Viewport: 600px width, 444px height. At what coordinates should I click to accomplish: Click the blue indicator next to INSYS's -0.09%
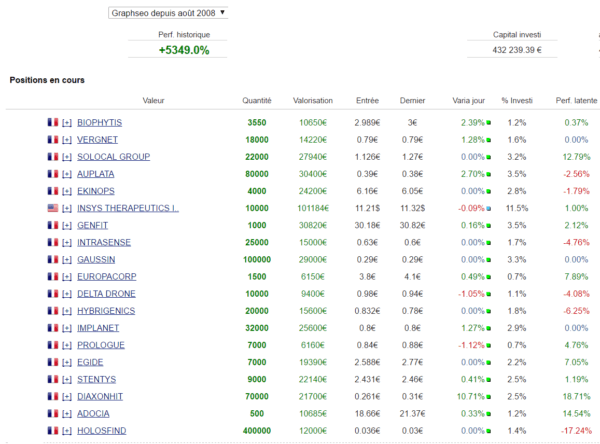tap(489, 209)
